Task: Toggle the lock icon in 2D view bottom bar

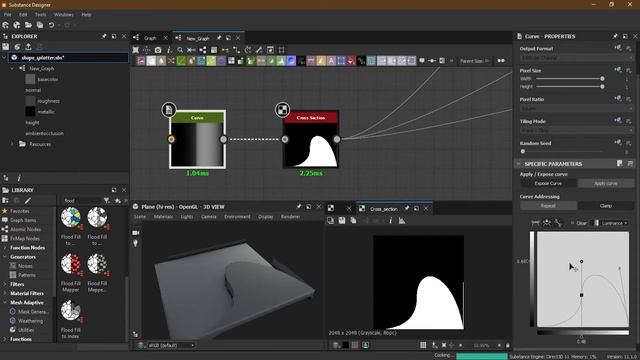Action: coord(508,345)
